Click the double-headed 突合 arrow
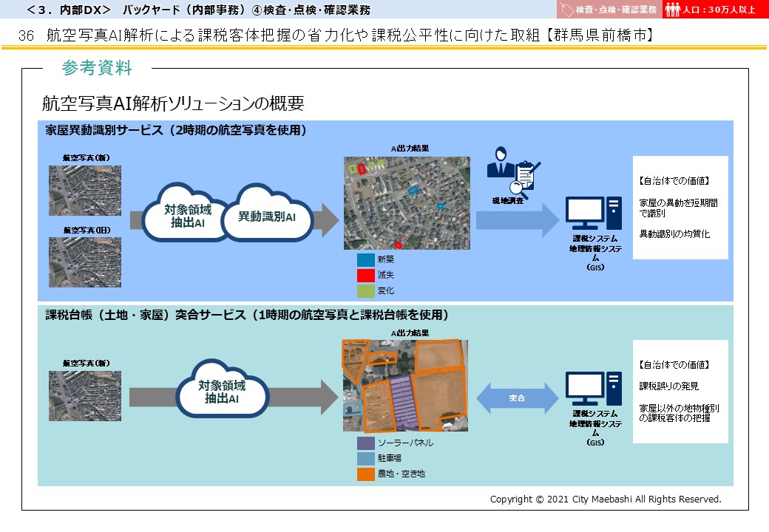The height and width of the screenshot is (532, 769). coord(517,398)
